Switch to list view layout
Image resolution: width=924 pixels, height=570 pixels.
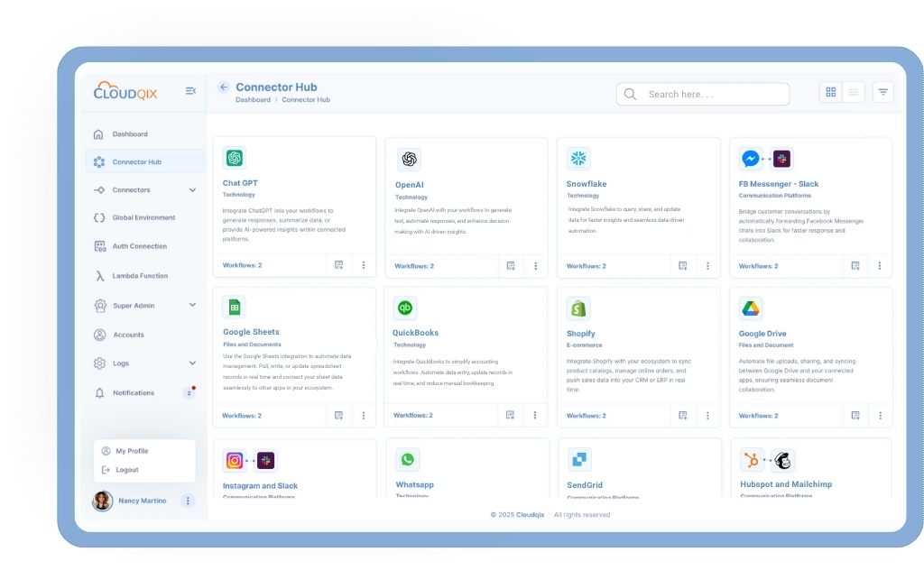click(854, 92)
